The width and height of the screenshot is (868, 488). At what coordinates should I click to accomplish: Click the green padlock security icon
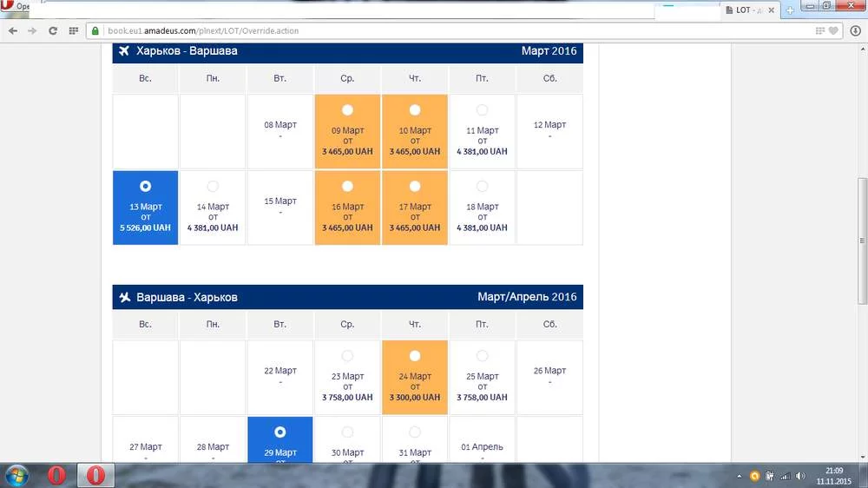click(x=95, y=31)
